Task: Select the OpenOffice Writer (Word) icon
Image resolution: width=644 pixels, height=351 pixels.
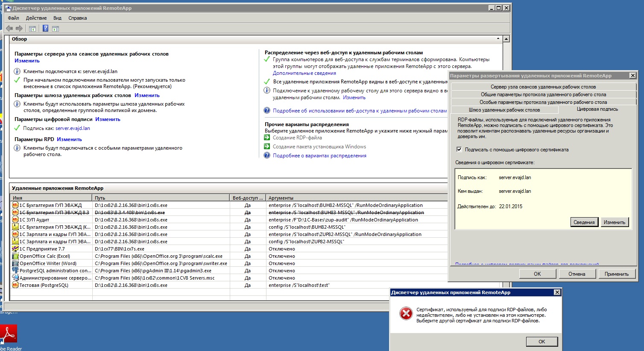Action: [x=15, y=263]
